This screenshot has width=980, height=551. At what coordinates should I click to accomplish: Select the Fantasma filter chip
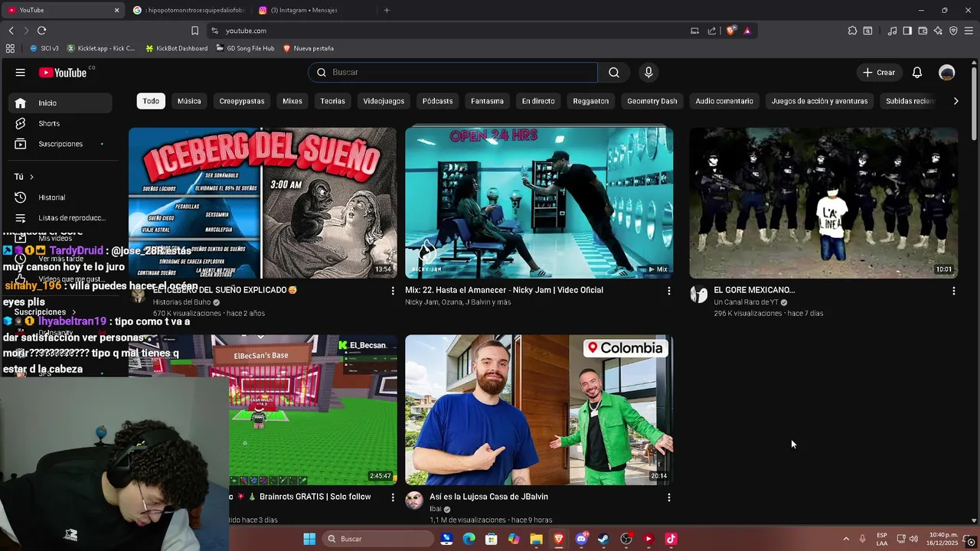pos(488,101)
